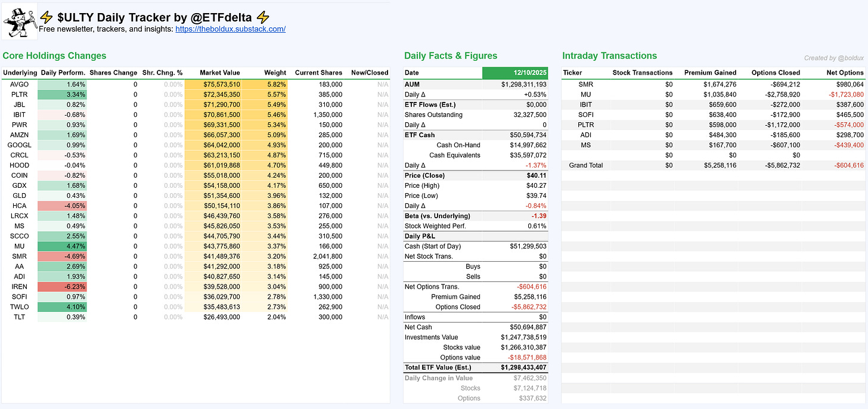Click the Ticker column header in Intraday Transactions
This screenshot has height=409, width=868.
click(573, 73)
